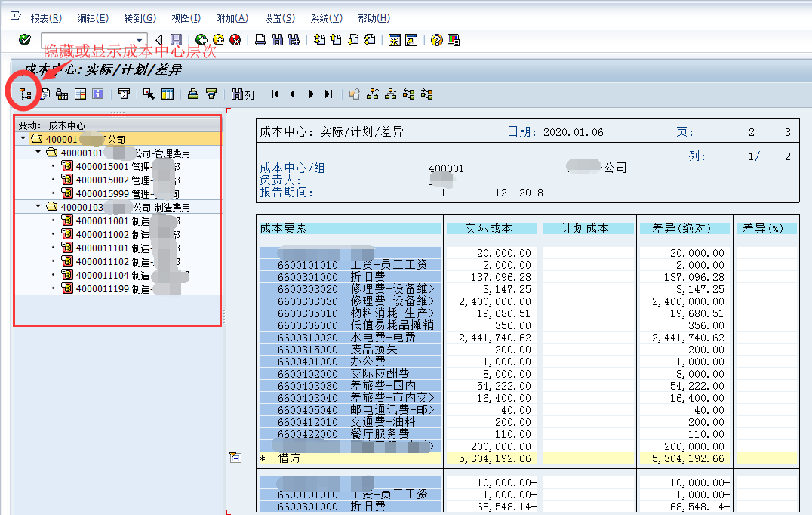The height and width of the screenshot is (515, 812).
Task: Click the green Back arrow icon
Action: click(201, 40)
